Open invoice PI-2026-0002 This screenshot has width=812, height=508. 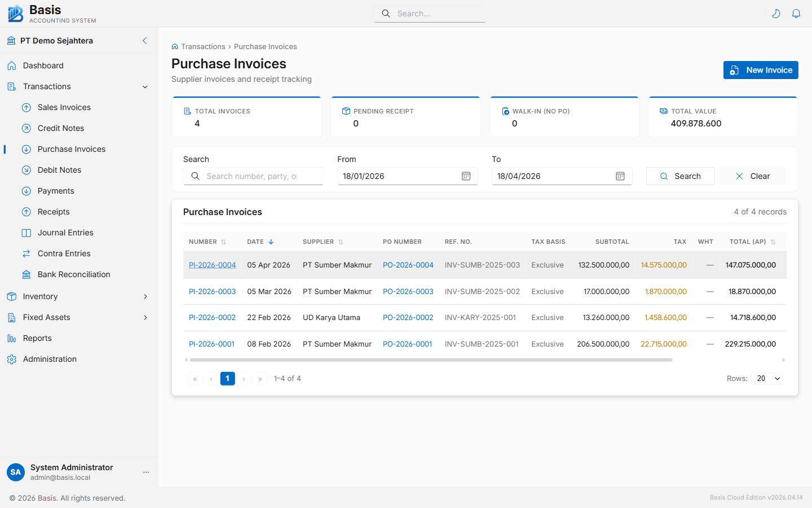pyautogui.click(x=212, y=317)
